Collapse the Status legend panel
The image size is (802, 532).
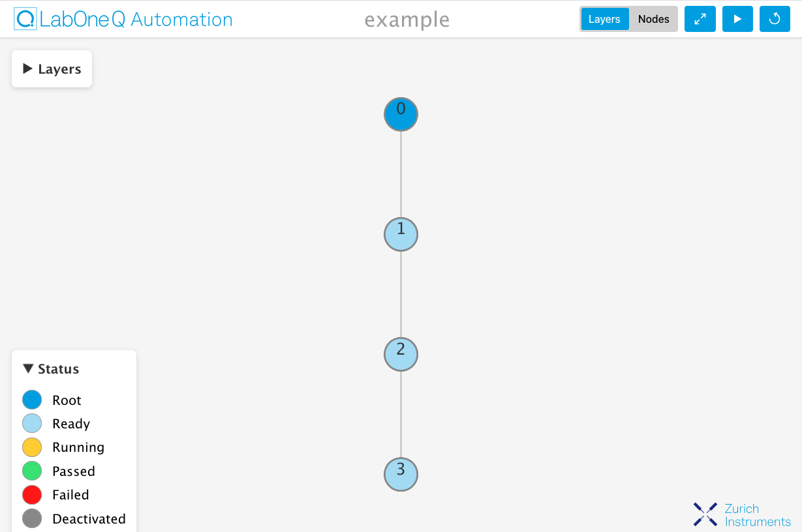[28, 368]
